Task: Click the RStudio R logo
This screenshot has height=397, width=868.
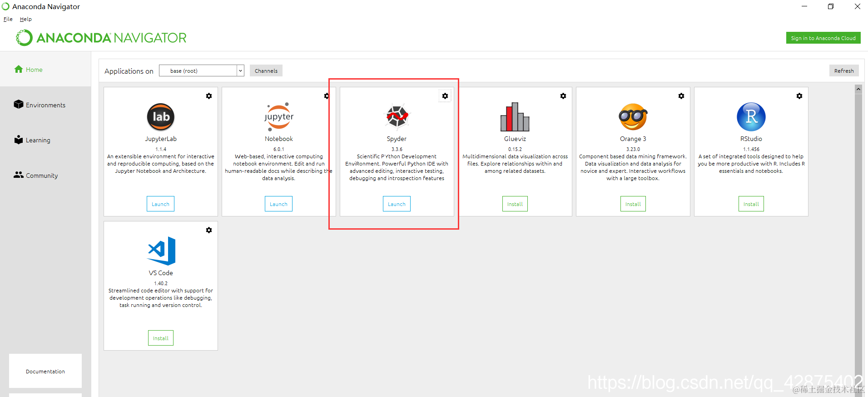Action: point(751,117)
